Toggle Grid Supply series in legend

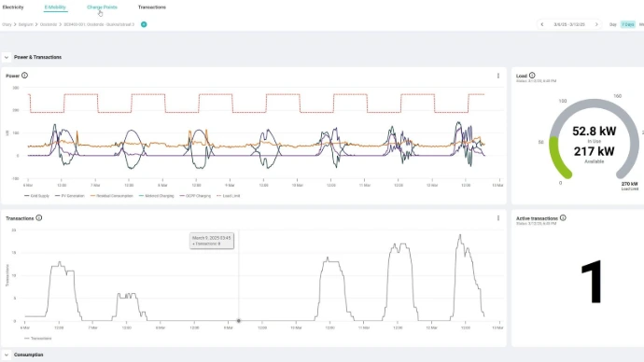click(x=36, y=196)
